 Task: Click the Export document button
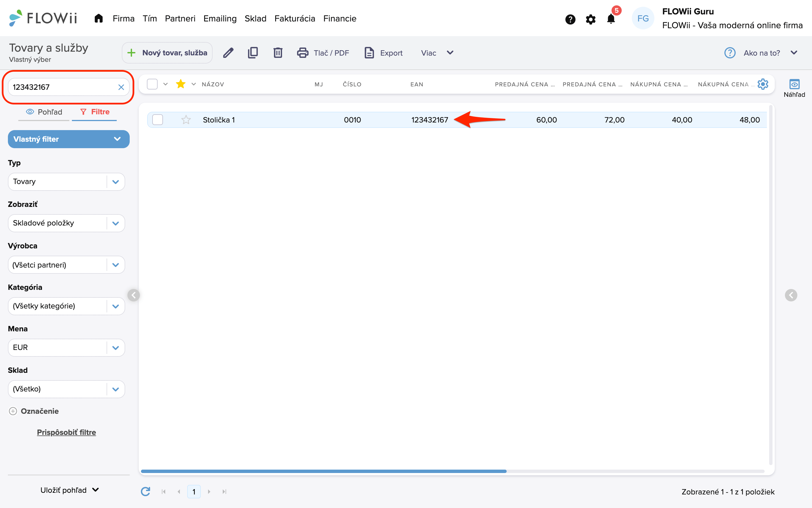tap(383, 53)
